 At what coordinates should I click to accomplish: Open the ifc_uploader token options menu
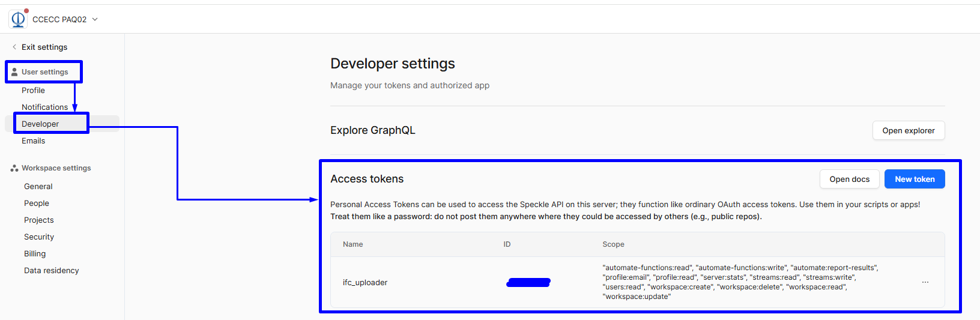tap(925, 282)
